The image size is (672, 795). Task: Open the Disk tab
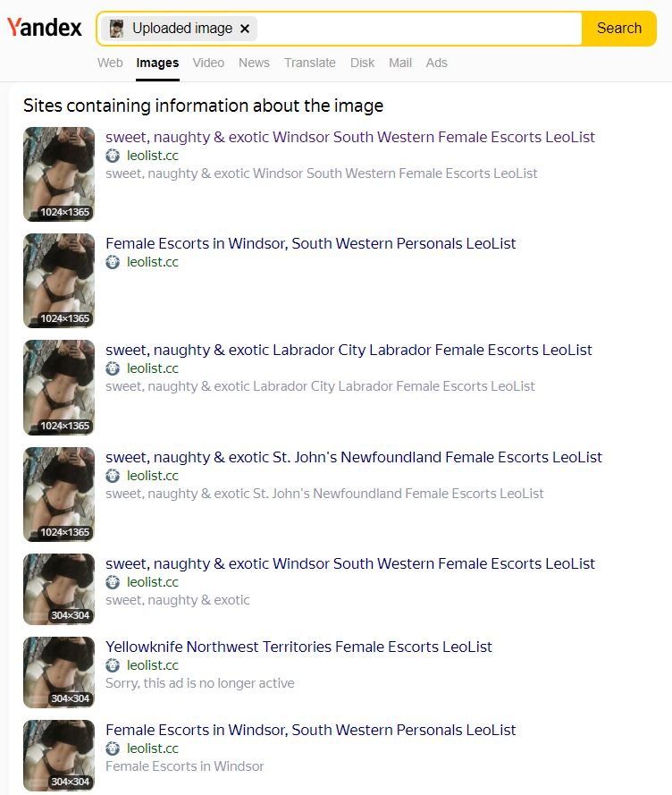[362, 63]
